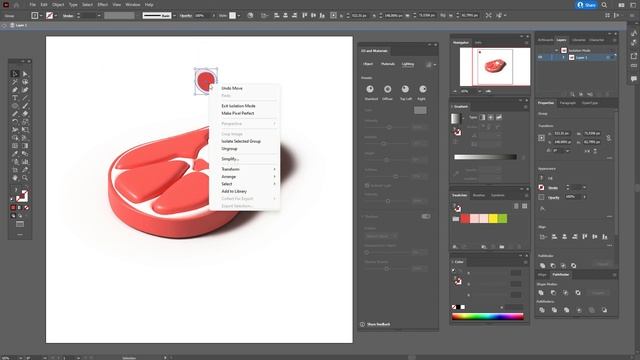
Task: Expand the Select submenu in context menu
Action: pyautogui.click(x=248, y=184)
